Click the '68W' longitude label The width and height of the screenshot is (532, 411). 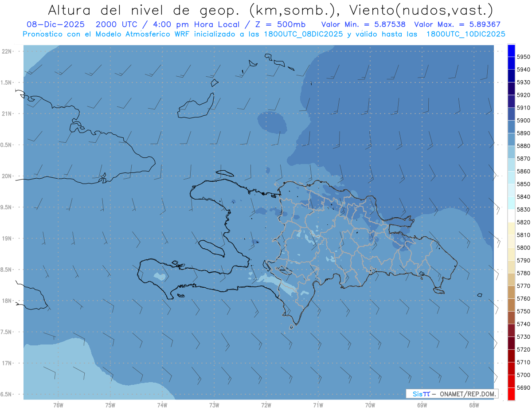(x=474, y=405)
